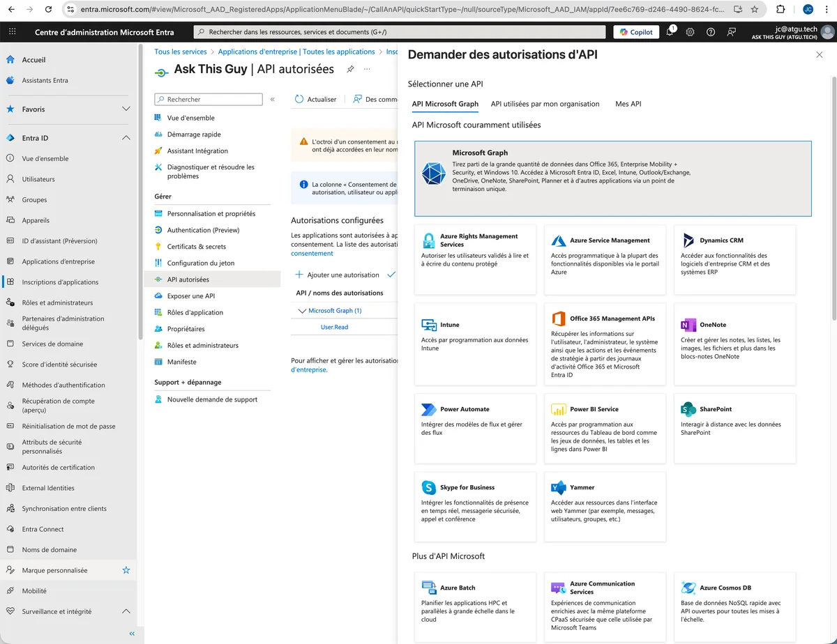Collapse the Entra ID section
This screenshot has height=644, width=837.
[x=126, y=138]
